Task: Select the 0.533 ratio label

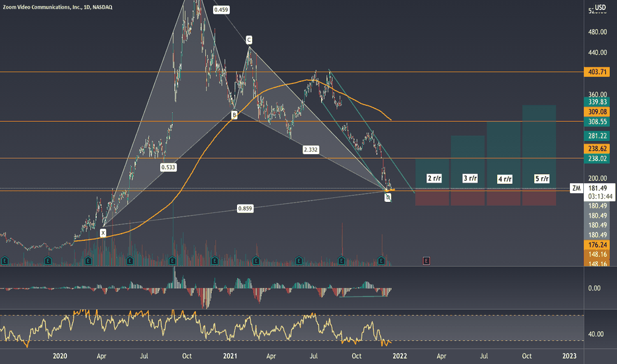Action: (168, 167)
